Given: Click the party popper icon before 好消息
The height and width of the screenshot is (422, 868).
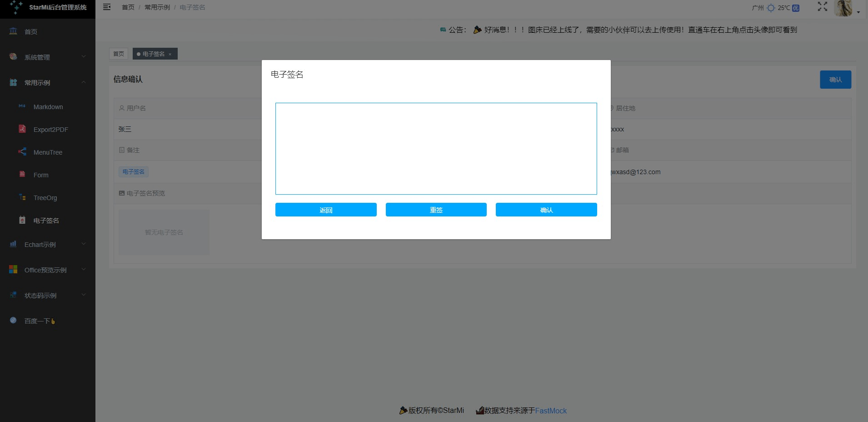Looking at the screenshot, I should point(477,30).
